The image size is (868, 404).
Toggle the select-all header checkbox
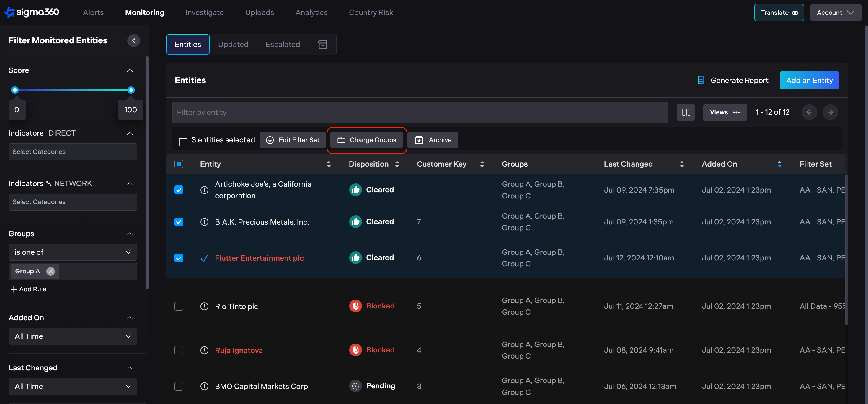(179, 164)
